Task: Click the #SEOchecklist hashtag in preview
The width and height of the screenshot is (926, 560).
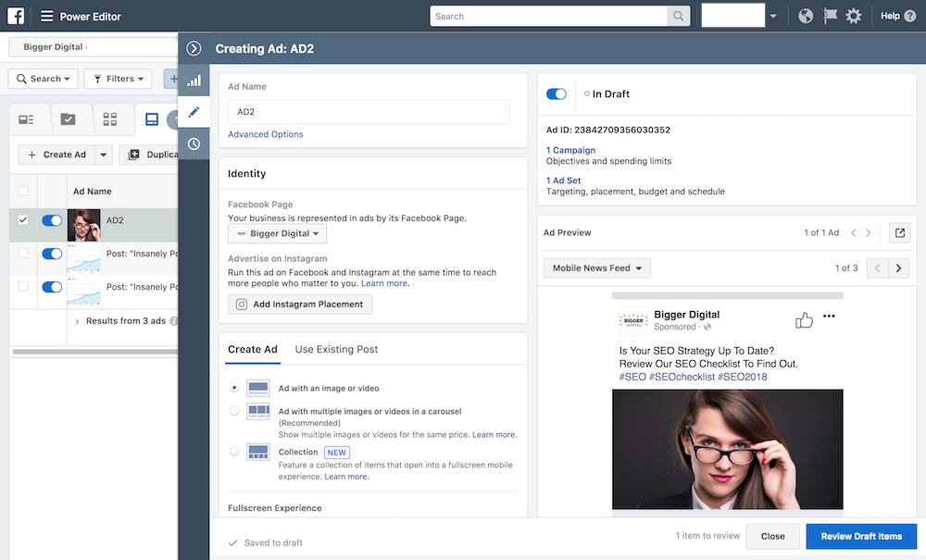Action: click(682, 377)
